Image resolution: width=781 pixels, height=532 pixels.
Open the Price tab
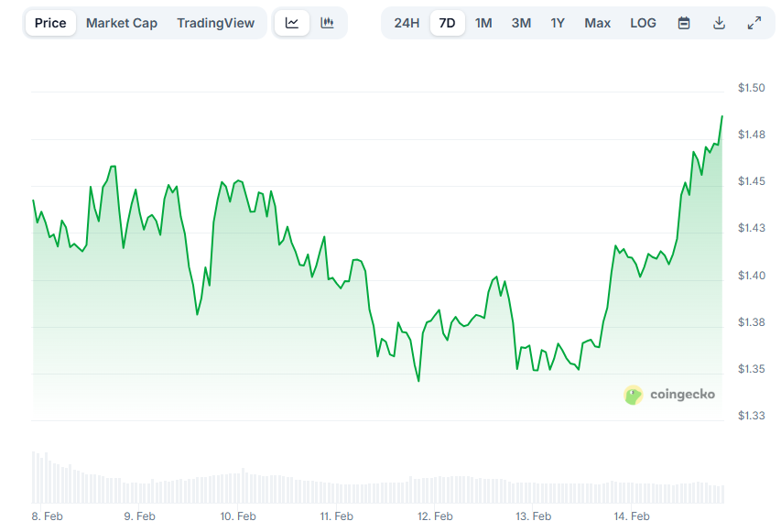coord(49,23)
